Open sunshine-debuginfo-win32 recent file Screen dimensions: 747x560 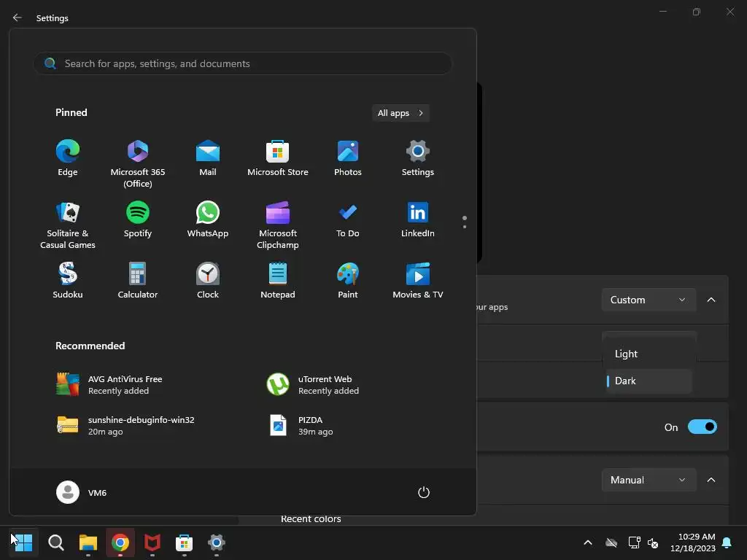[x=125, y=425]
